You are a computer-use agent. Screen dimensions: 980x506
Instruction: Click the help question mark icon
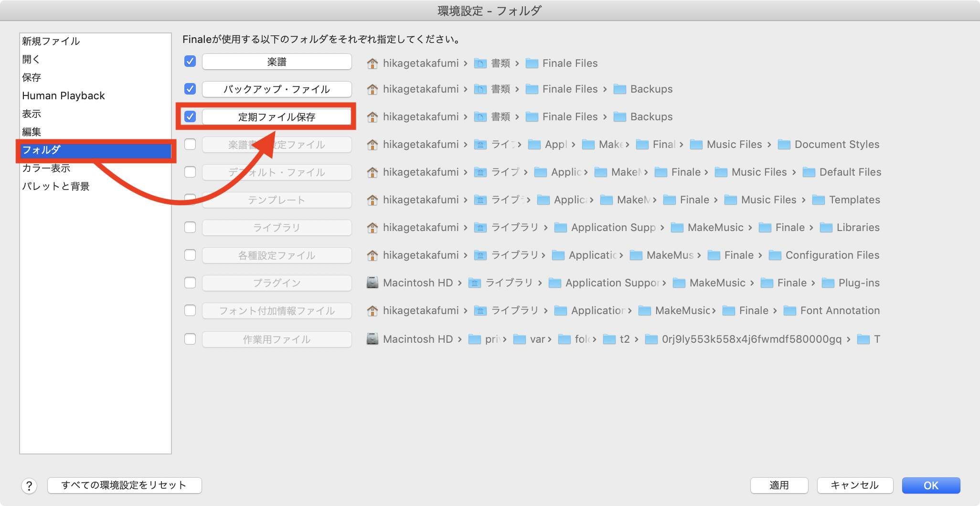29,486
